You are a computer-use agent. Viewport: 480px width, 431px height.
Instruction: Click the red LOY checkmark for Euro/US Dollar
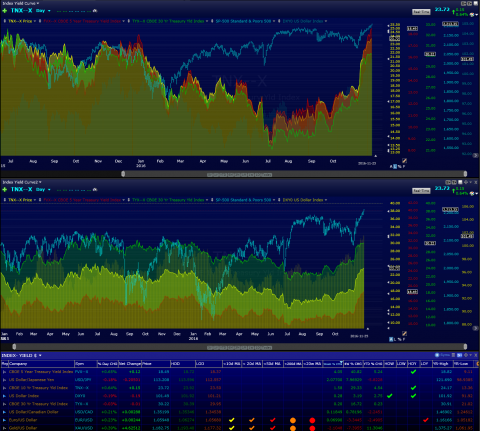tap(425, 420)
